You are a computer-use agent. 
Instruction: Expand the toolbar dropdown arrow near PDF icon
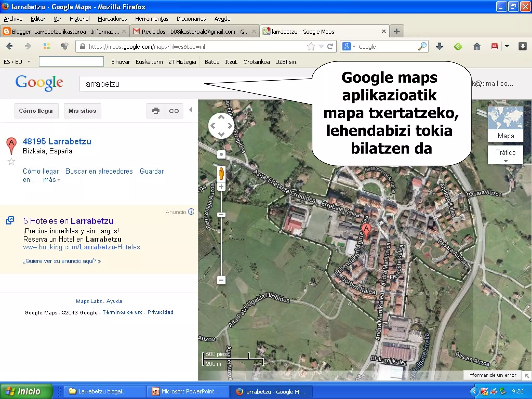coord(506,46)
